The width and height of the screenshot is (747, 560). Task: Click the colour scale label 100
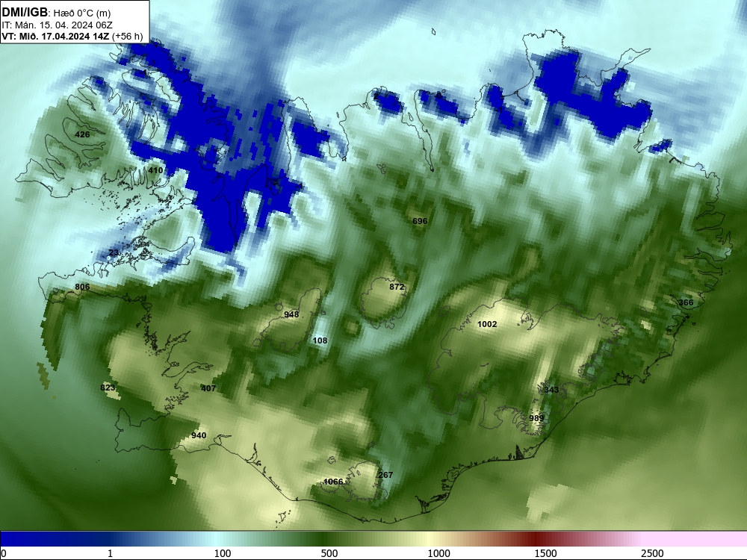click(223, 553)
